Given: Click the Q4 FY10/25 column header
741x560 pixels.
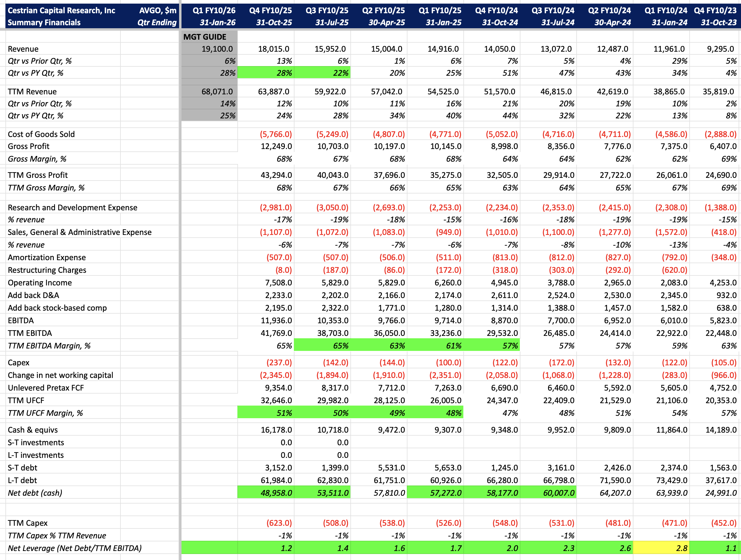Looking at the screenshot, I should (x=270, y=11).
